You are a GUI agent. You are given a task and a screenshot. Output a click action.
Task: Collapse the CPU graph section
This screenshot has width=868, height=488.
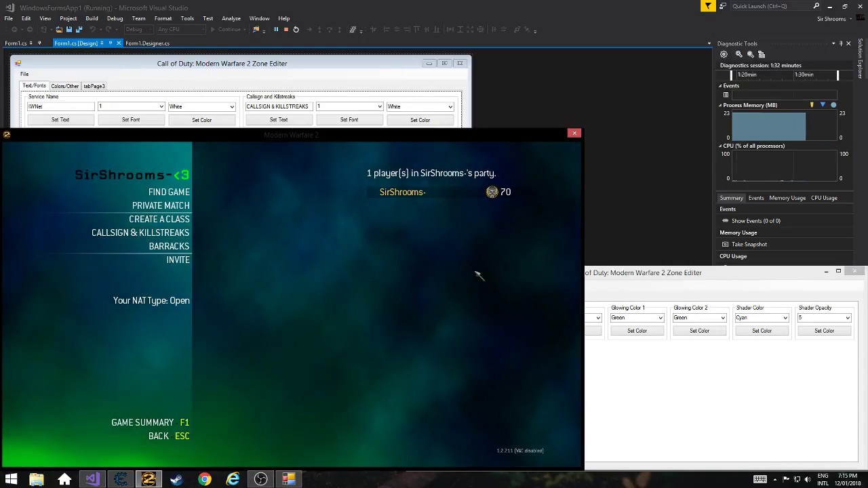click(x=720, y=146)
